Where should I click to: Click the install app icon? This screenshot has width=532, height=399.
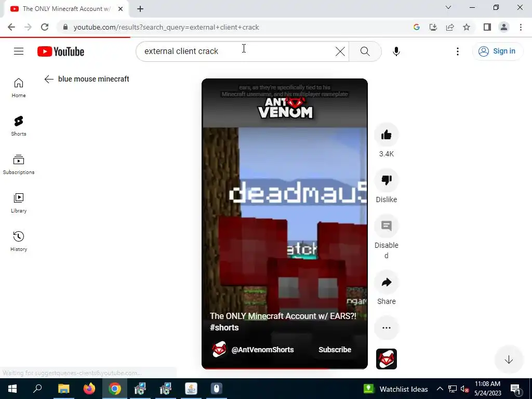coord(433,27)
